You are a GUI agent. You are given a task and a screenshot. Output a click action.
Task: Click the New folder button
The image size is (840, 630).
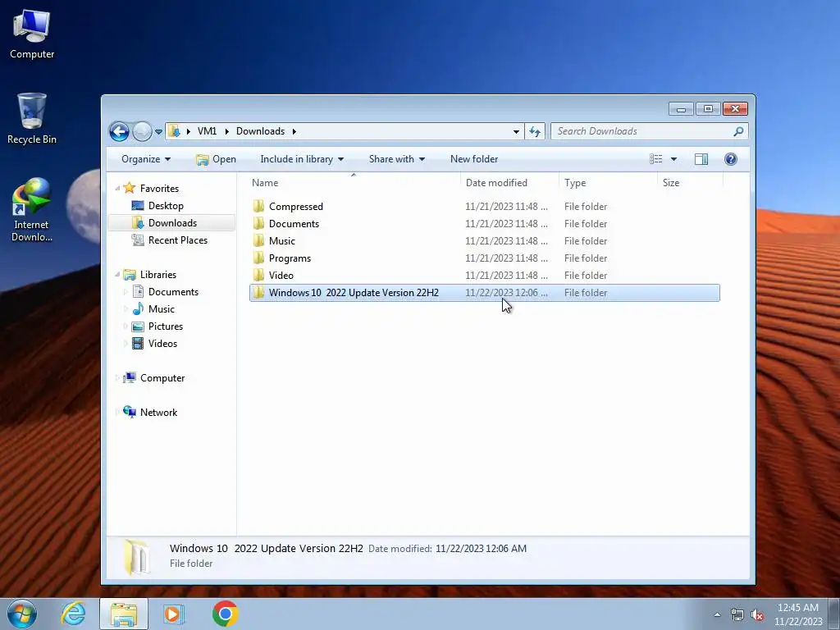[474, 159]
